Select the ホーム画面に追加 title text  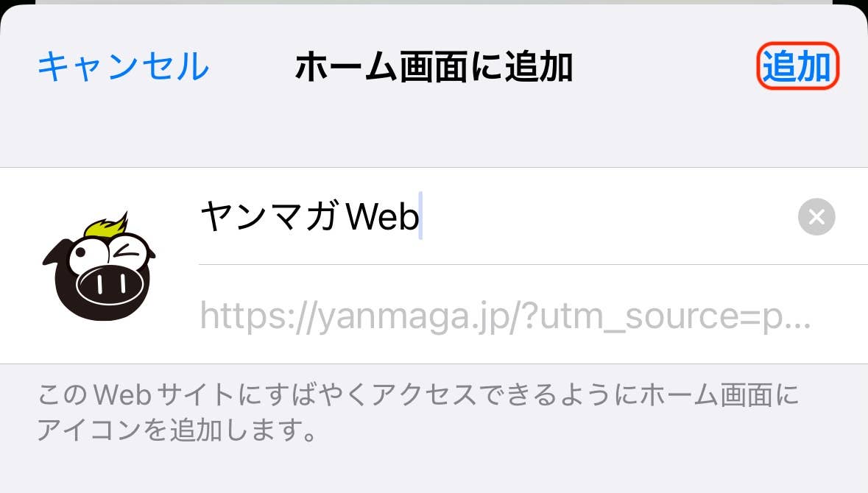click(434, 67)
